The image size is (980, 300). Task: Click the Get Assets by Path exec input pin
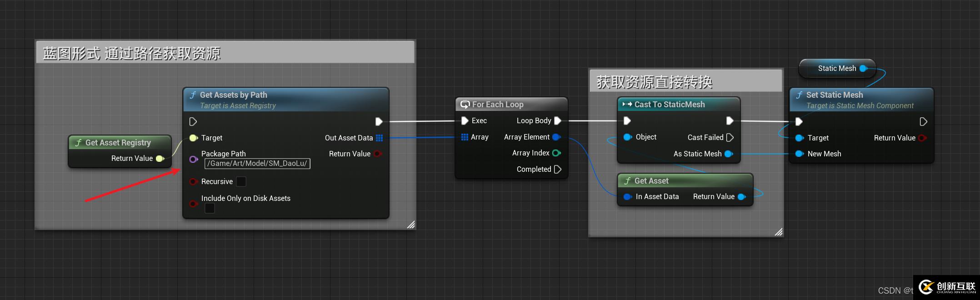pyautogui.click(x=193, y=122)
